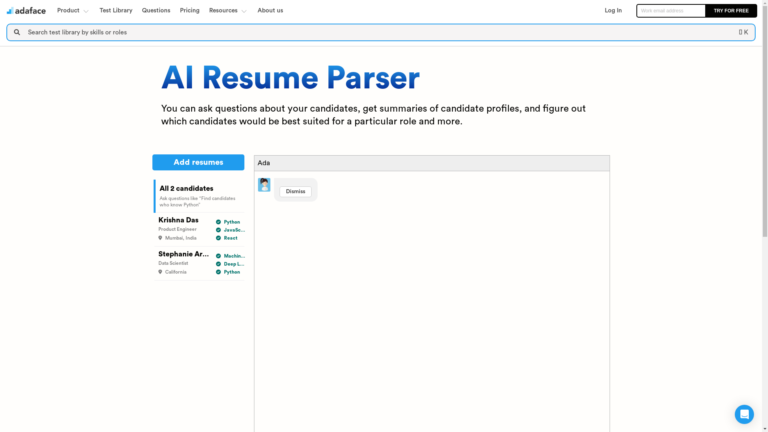Click the green check beside Deep L... skill

click(218, 264)
